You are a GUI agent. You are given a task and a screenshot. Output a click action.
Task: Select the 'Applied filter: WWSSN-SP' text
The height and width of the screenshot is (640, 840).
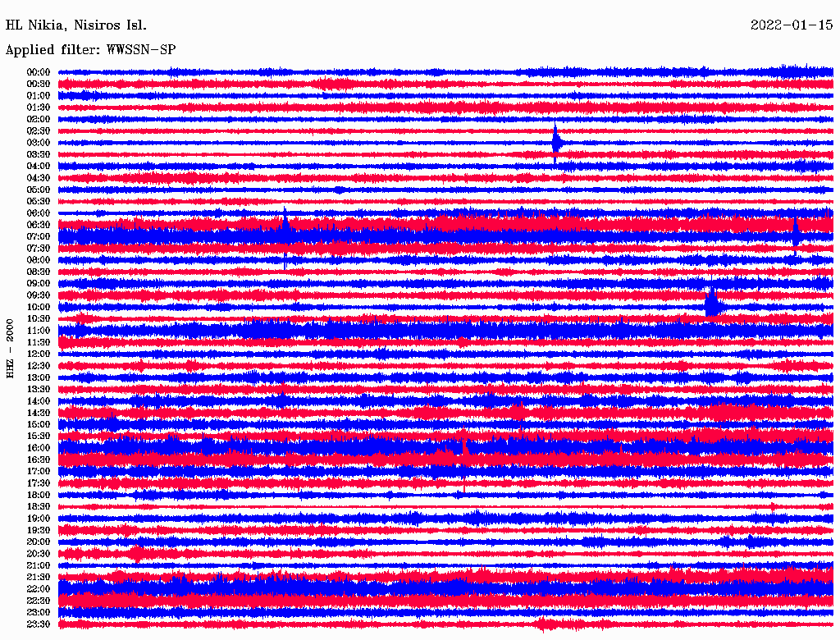pos(90,50)
